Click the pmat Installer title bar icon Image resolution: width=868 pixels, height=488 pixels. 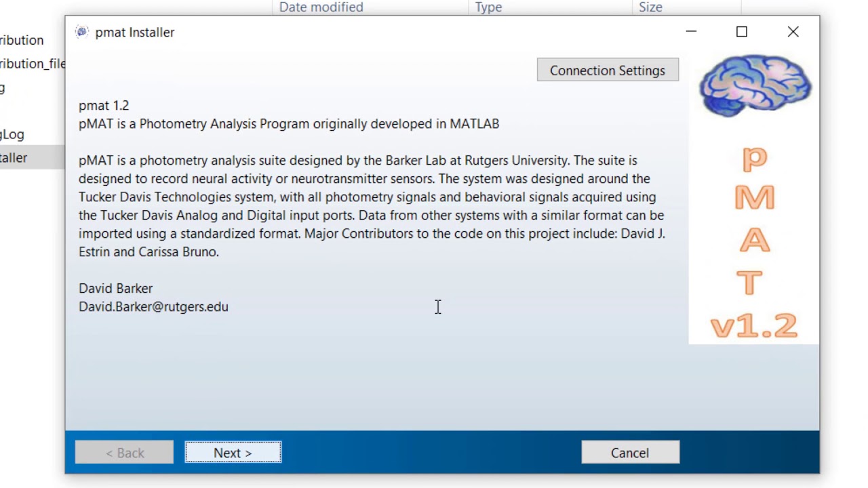tap(82, 32)
